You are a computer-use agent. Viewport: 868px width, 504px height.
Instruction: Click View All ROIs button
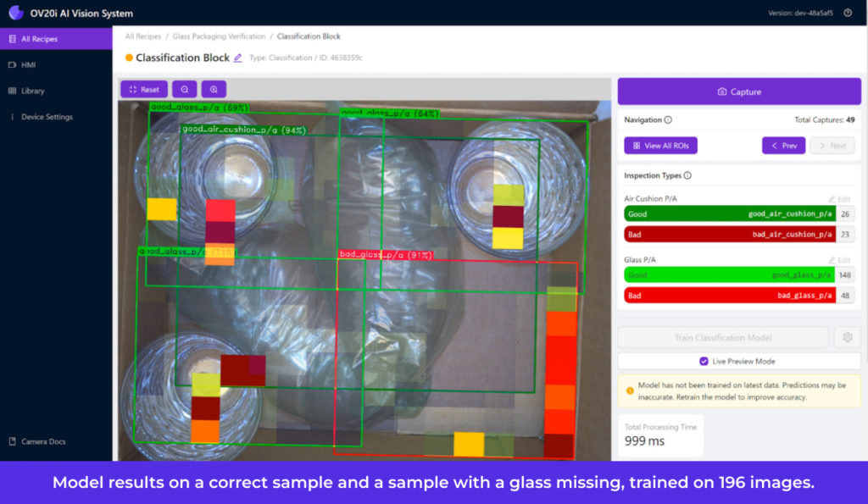tap(660, 146)
